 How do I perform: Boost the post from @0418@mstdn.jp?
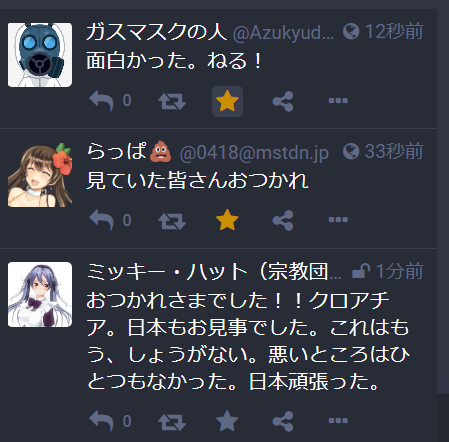172,221
